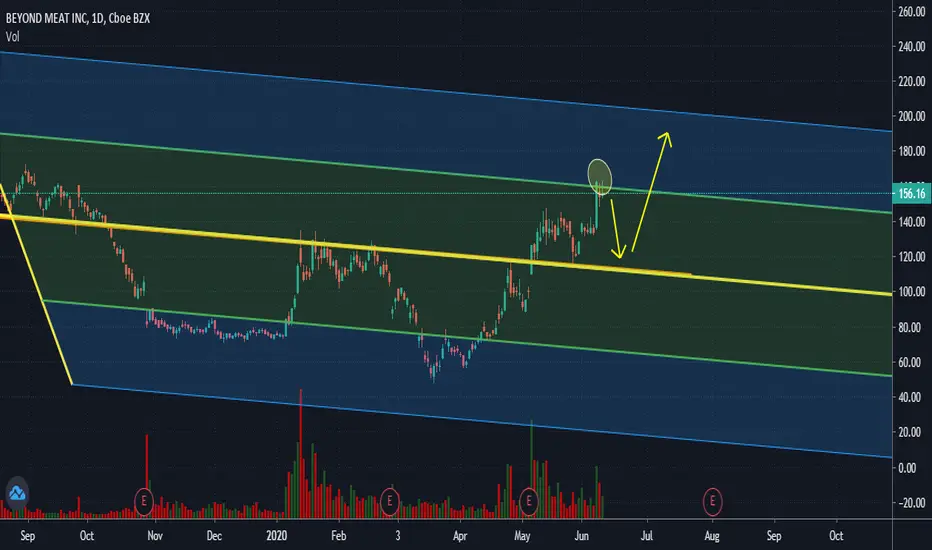
Task: Click the Jul time axis label
Action: [x=647, y=536]
